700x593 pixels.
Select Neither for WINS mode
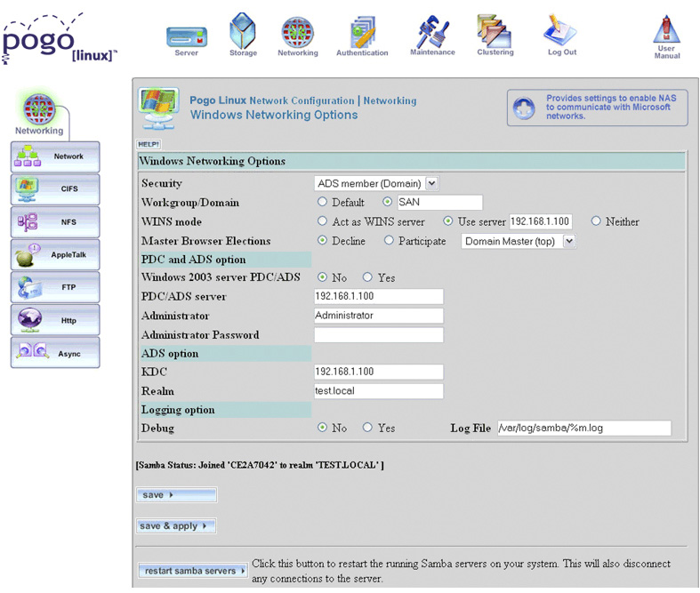tap(596, 220)
